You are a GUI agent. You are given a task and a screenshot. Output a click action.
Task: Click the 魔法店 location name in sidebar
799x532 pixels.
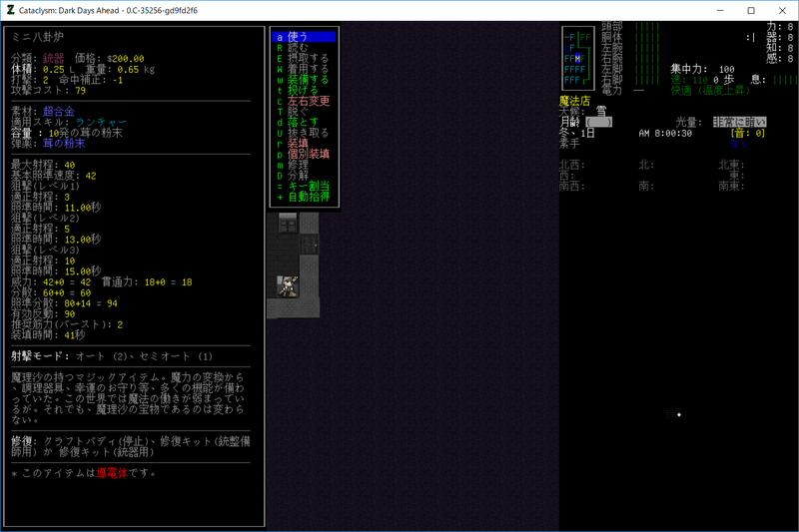point(575,101)
